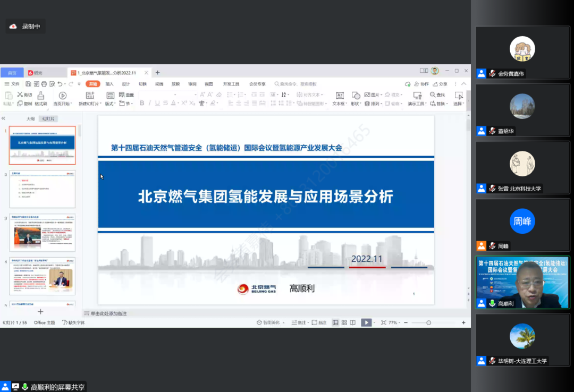Select the 文本框 text box tool
Image resolution: width=574 pixels, height=392 pixels.
340,98
